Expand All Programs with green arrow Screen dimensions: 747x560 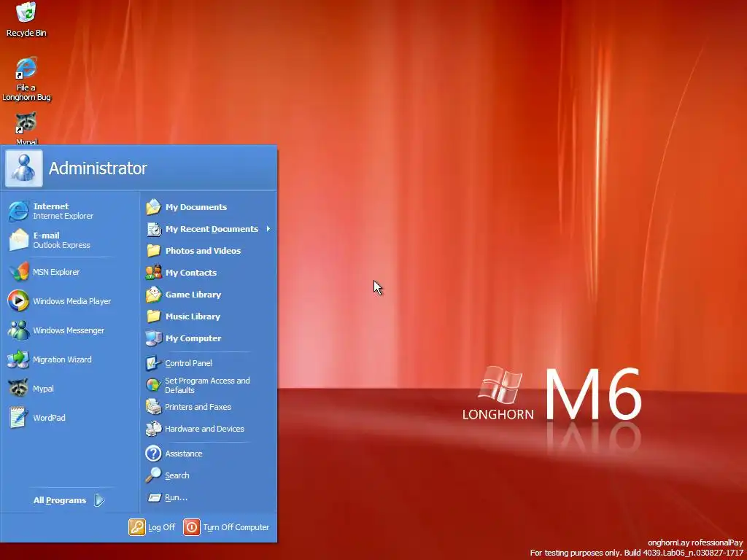(99, 500)
